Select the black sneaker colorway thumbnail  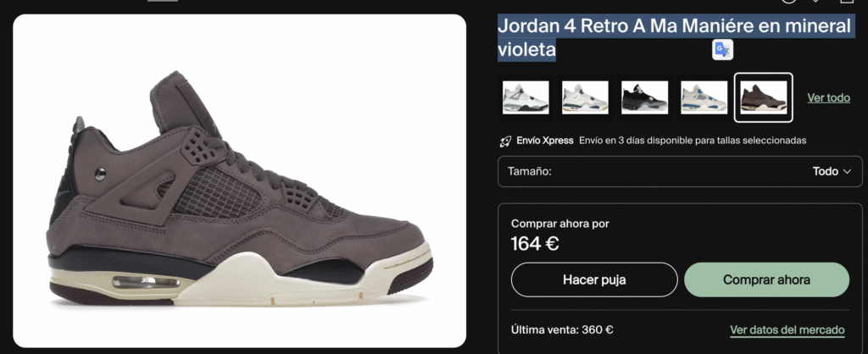pyautogui.click(x=645, y=97)
